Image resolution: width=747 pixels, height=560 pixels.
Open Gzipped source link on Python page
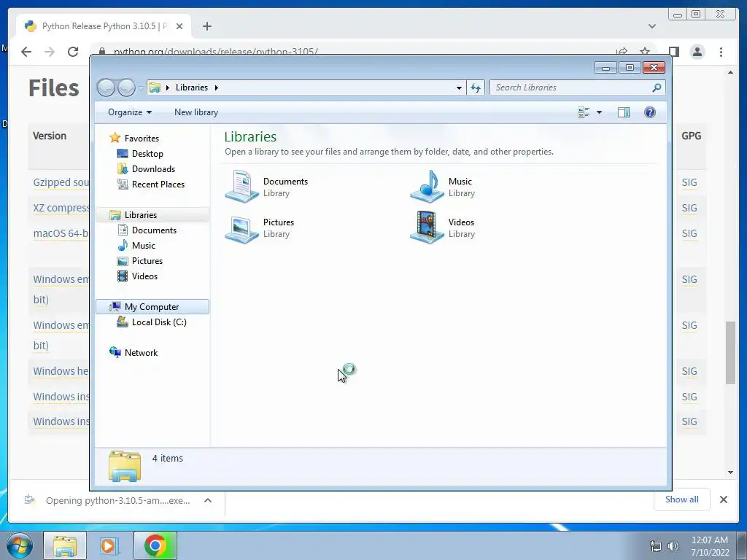[x=61, y=182]
